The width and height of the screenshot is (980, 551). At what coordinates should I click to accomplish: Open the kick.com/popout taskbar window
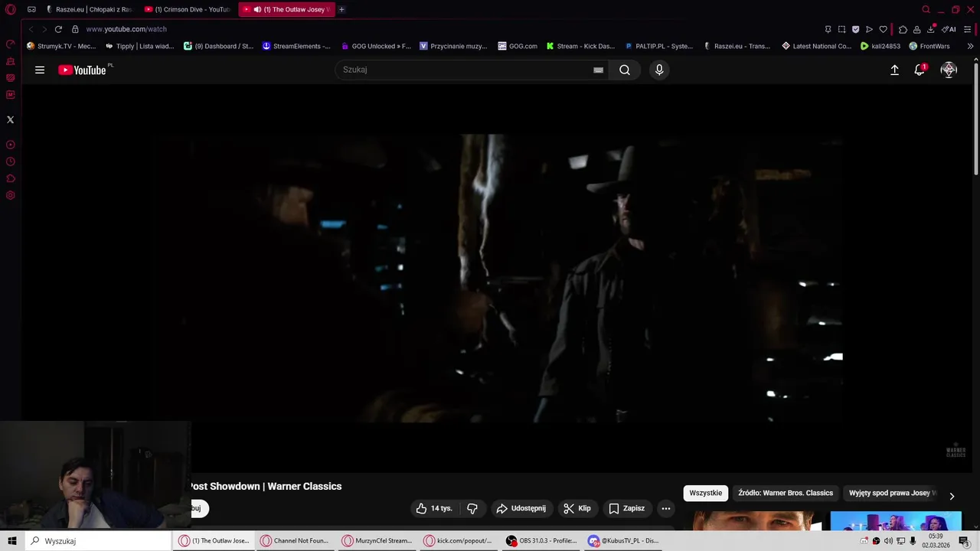(460, 541)
